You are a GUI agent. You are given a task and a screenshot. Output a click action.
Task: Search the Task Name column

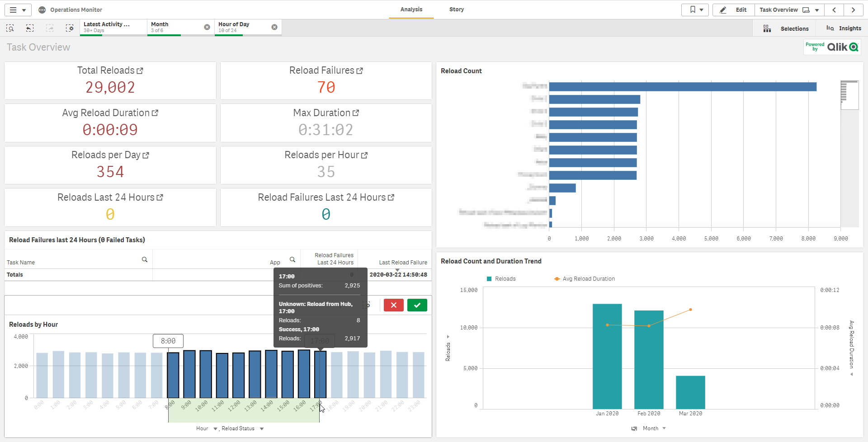pos(145,259)
